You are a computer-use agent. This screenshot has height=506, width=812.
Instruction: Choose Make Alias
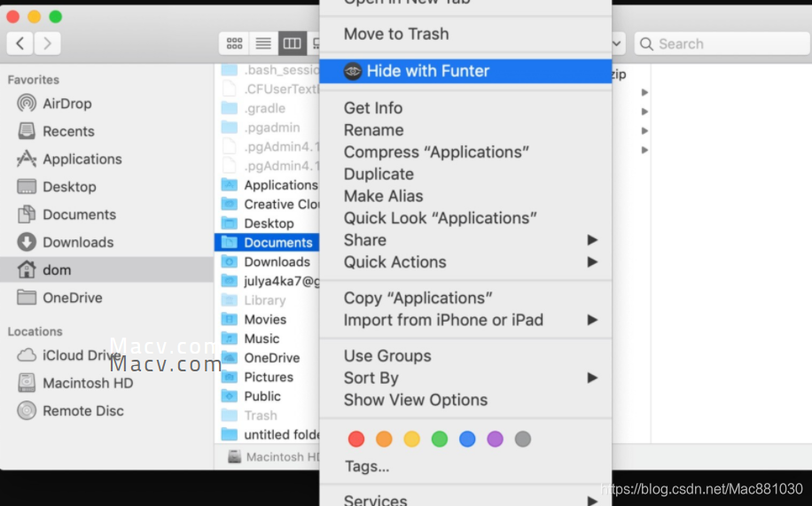465,196
